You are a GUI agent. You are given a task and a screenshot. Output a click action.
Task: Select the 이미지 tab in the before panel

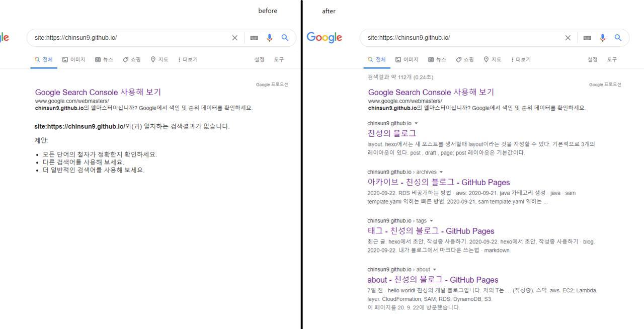[x=73, y=59]
